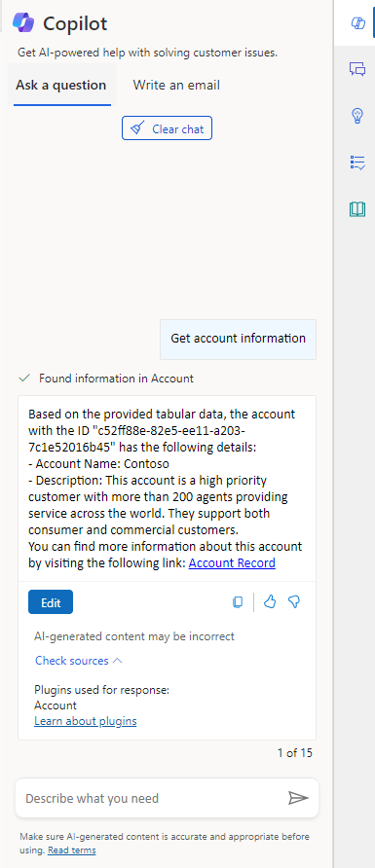Click the Get account information message bubble
375x868 pixels.
[x=239, y=339]
